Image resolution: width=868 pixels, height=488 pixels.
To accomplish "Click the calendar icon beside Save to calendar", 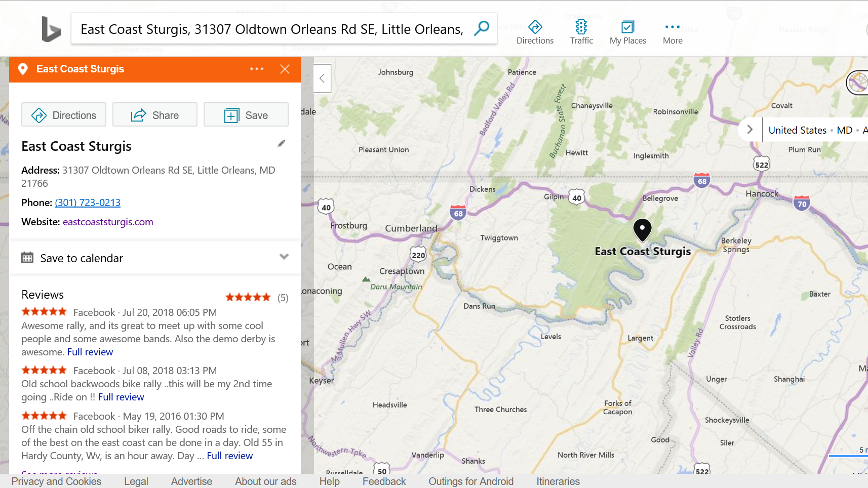I will (x=27, y=257).
